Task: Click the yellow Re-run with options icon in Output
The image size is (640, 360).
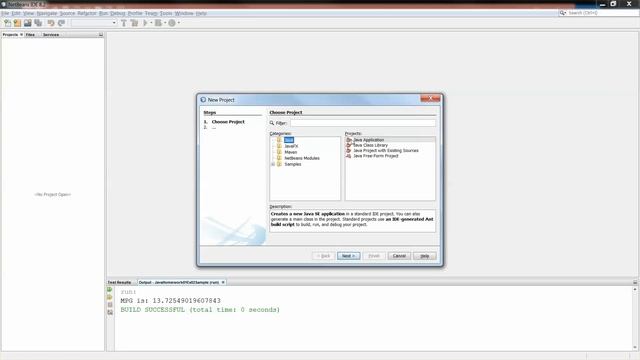Action: click(110, 297)
